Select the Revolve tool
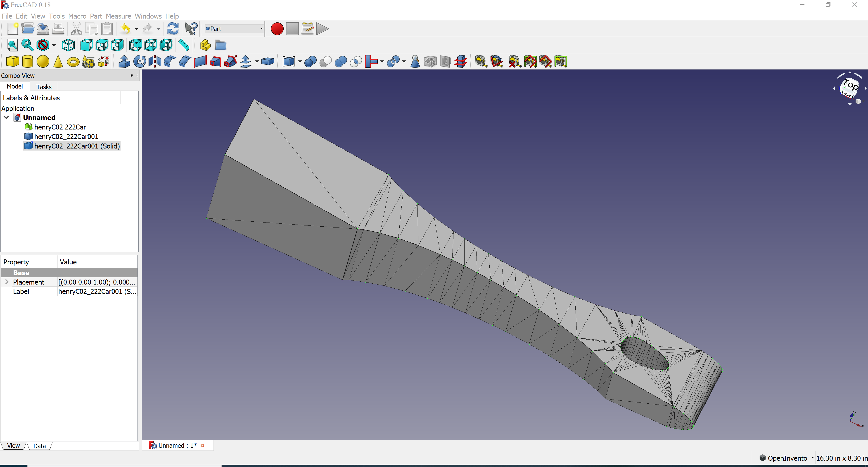The image size is (868, 467). [140, 61]
